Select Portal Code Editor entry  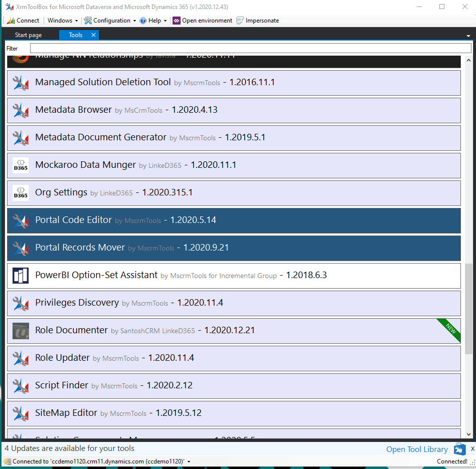(234, 220)
